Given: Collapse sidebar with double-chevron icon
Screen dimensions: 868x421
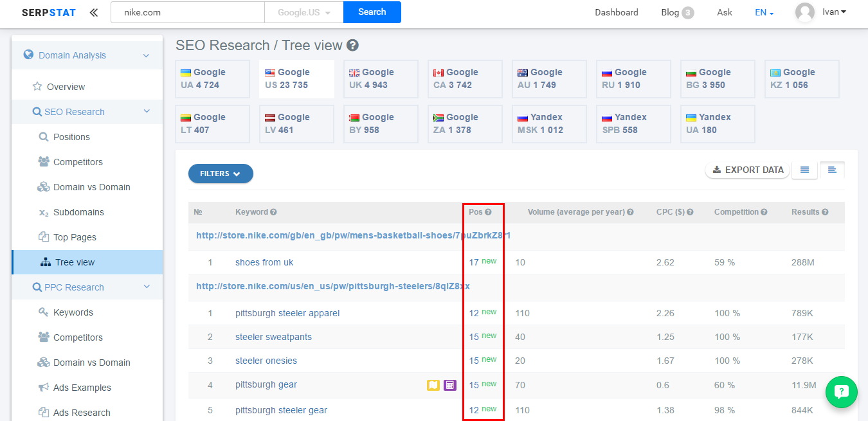Looking at the screenshot, I should pos(94,12).
